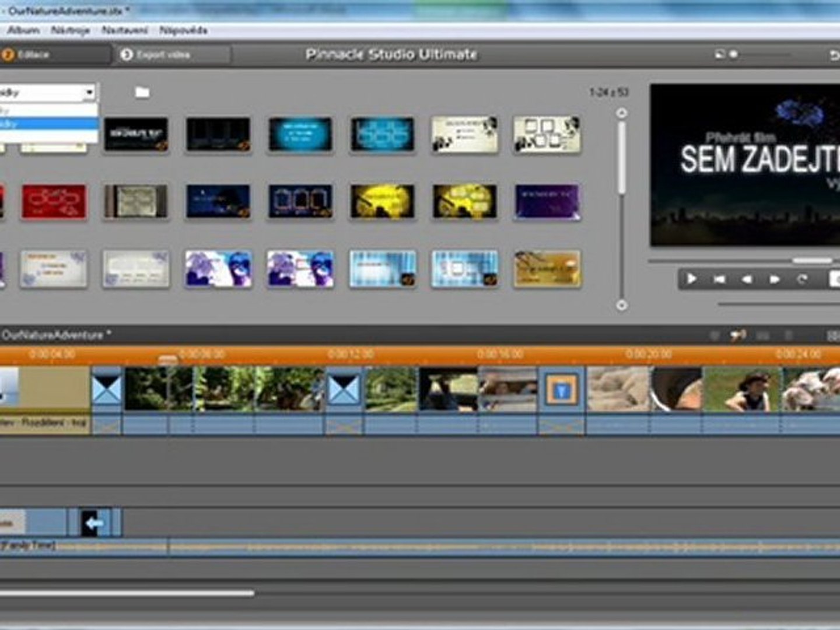The height and width of the screenshot is (630, 840).
Task: Click the fast reverse arrow icon
Action: (x=747, y=280)
